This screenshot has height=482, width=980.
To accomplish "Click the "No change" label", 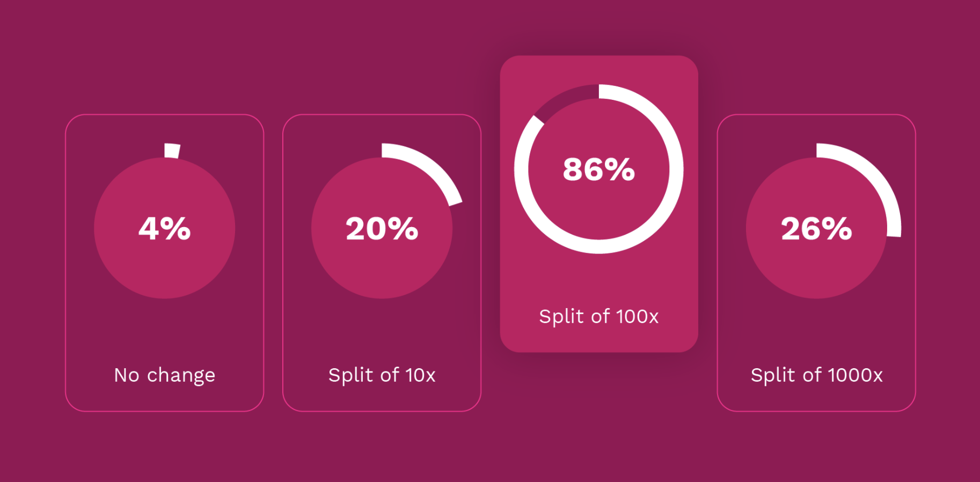I will (x=164, y=375).
